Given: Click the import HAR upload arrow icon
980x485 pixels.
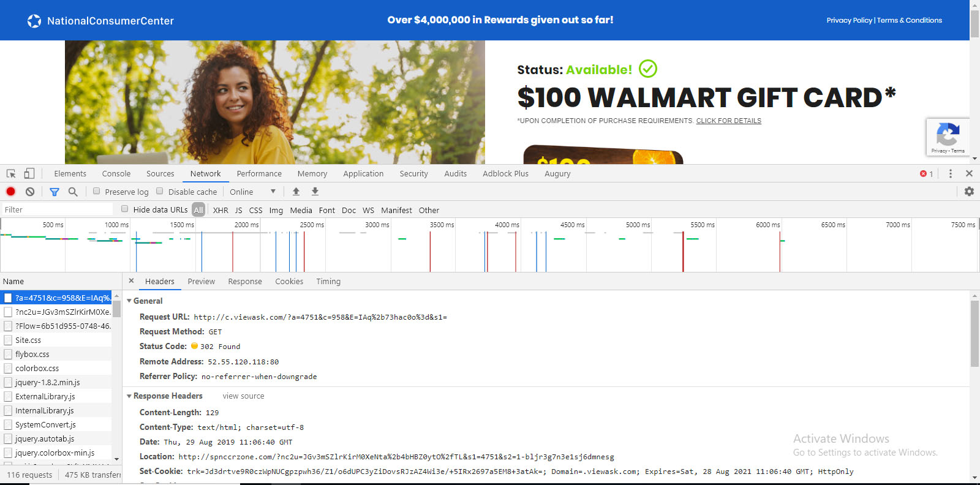Looking at the screenshot, I should pyautogui.click(x=296, y=192).
